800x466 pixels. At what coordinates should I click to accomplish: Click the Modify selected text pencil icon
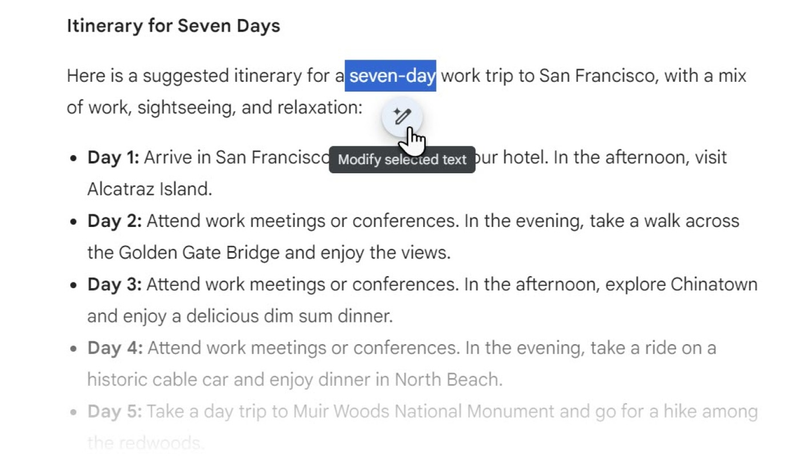pos(402,117)
